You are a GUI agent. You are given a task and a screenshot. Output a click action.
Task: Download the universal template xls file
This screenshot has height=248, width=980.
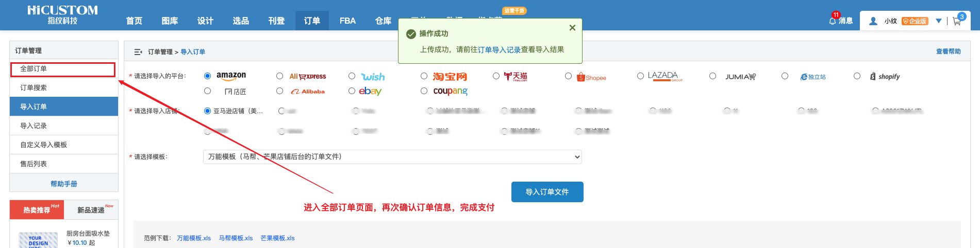[194, 238]
